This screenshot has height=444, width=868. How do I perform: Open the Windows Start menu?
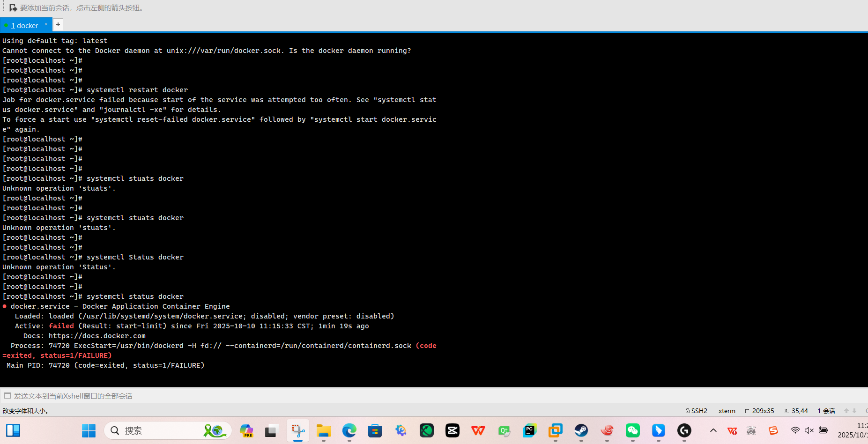[89, 430]
